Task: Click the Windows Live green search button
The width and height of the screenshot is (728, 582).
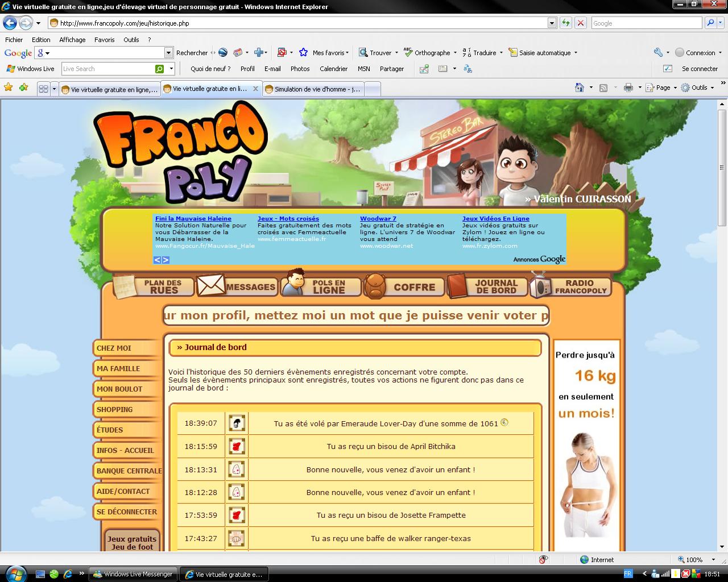Action: [160, 69]
